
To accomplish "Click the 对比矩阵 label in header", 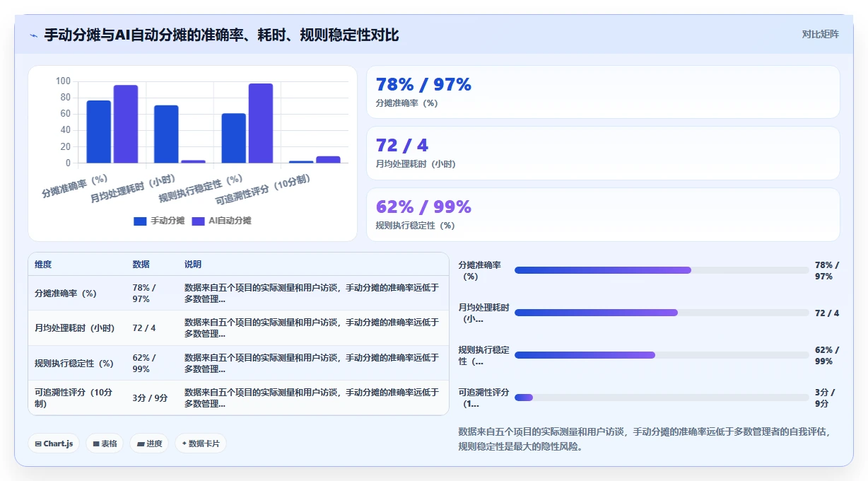I will tap(820, 34).
